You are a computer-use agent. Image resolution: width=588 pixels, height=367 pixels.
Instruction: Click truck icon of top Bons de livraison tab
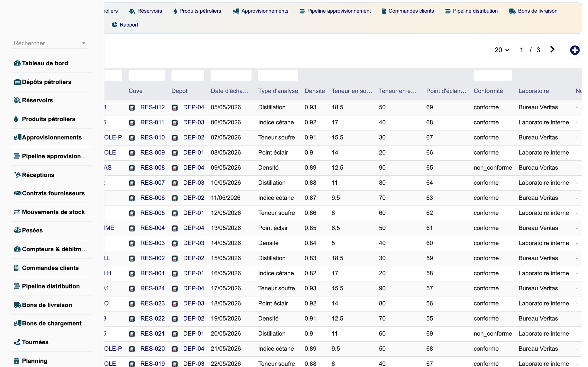click(x=512, y=11)
